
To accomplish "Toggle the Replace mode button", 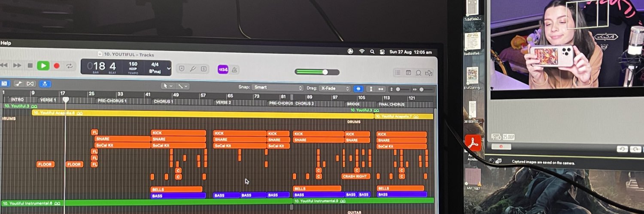I will pyautogui.click(x=181, y=69).
